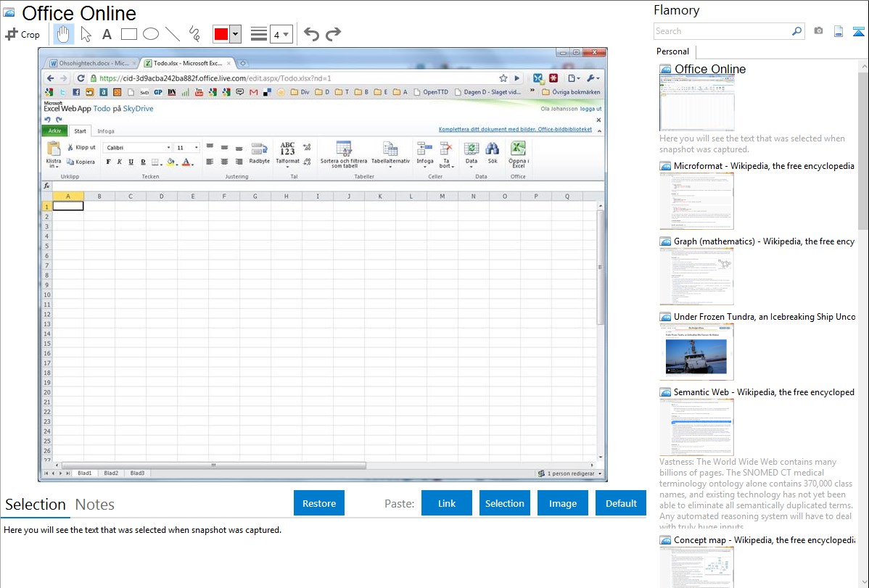Screen dimensions: 869x588
Task: Click the Arkiv tab in Excel ribbon
Action: 54,131
